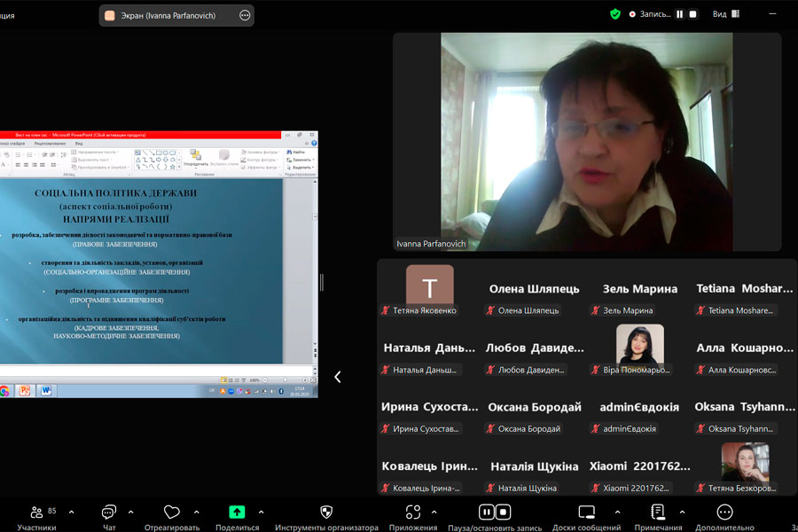Open the Notes icon in Zoom toolbar

coord(658,512)
